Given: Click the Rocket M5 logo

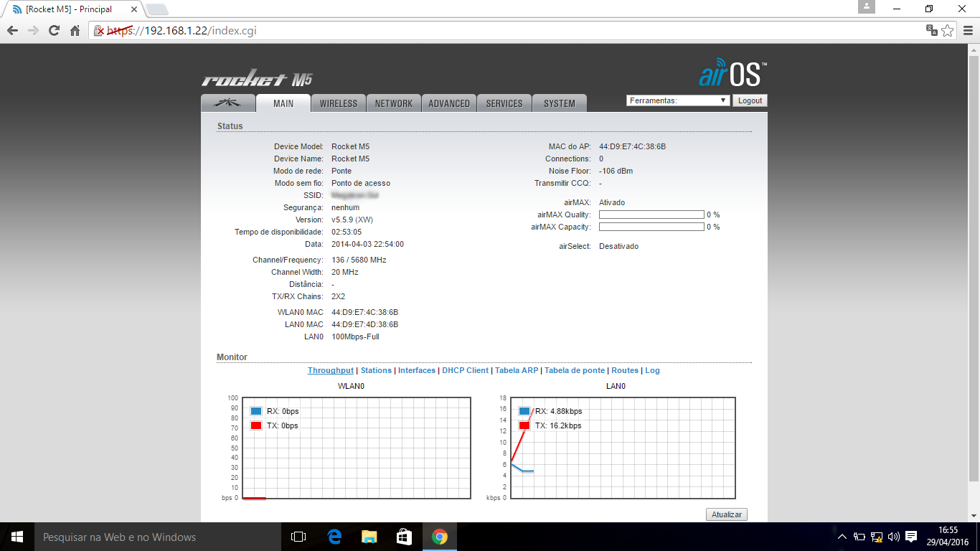Looking at the screenshot, I should pyautogui.click(x=257, y=79).
